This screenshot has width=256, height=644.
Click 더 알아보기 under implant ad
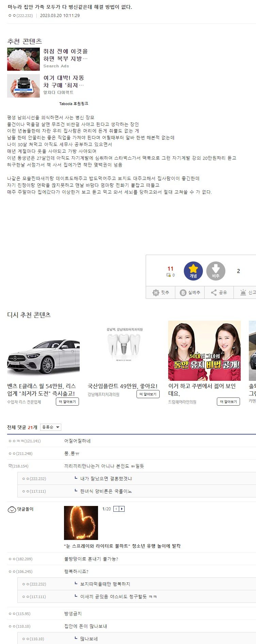pos(148,394)
